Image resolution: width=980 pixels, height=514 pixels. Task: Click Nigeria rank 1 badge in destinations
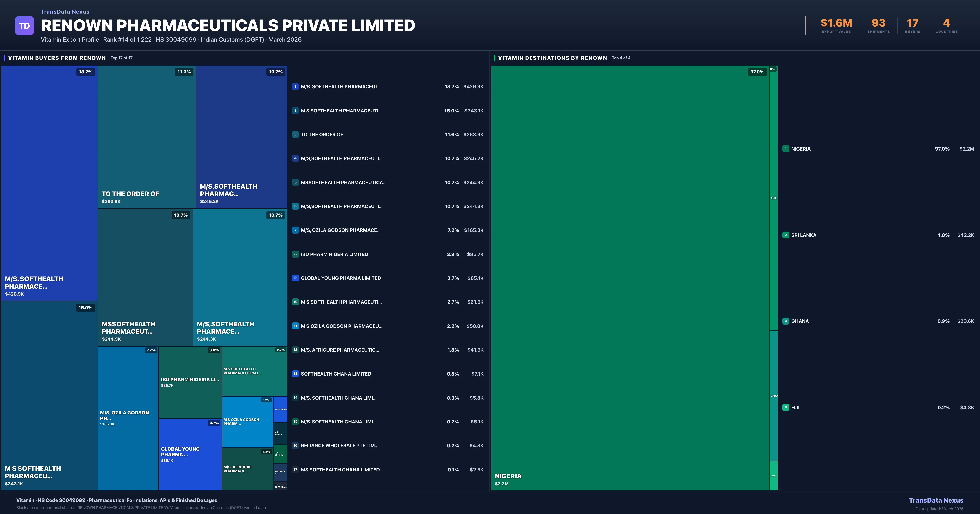click(x=786, y=149)
